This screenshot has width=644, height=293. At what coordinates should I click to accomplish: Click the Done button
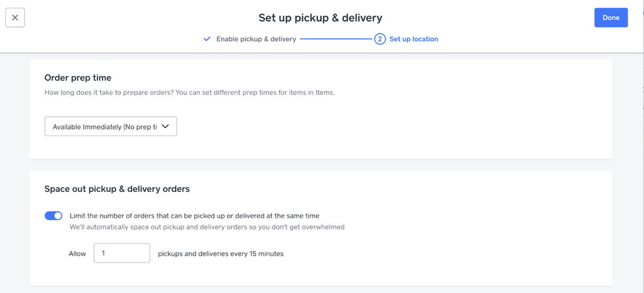click(610, 17)
